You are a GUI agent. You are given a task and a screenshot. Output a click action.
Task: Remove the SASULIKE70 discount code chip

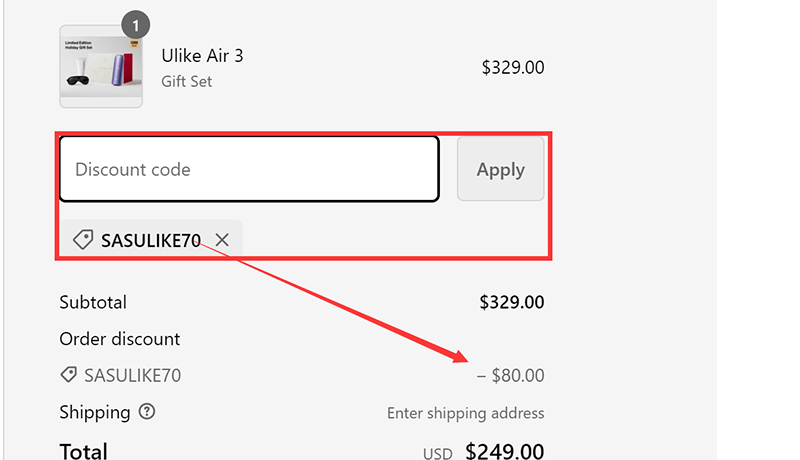222,240
